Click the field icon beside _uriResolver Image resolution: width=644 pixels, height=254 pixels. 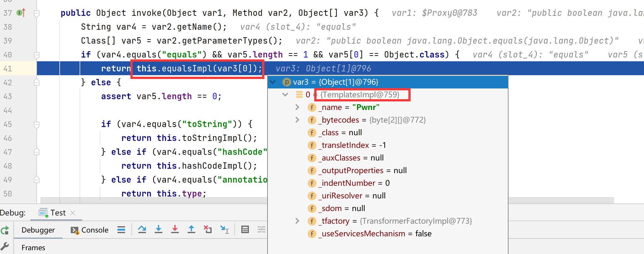(x=312, y=196)
